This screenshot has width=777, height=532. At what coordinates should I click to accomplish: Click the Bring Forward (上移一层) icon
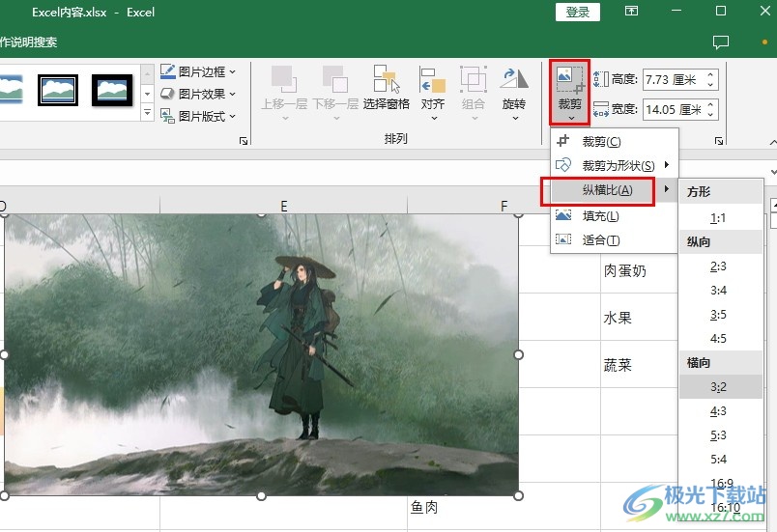[x=284, y=79]
